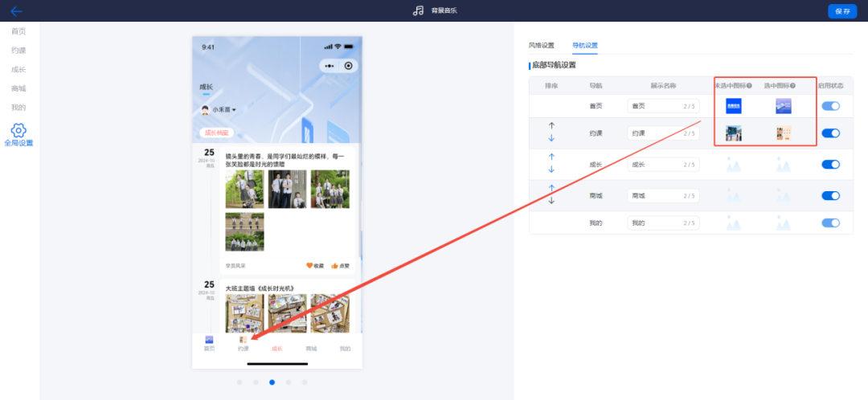868x400 pixels.
Task: Click the 成长档案 tag button in the preview
Action: click(x=216, y=133)
